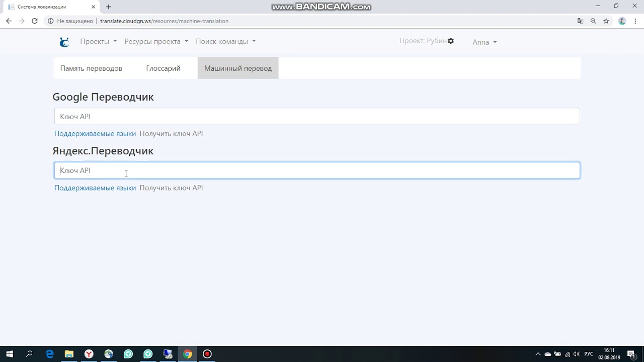The image size is (644, 362).
Task: Open clock and date in taskbar
Action: [609, 354]
